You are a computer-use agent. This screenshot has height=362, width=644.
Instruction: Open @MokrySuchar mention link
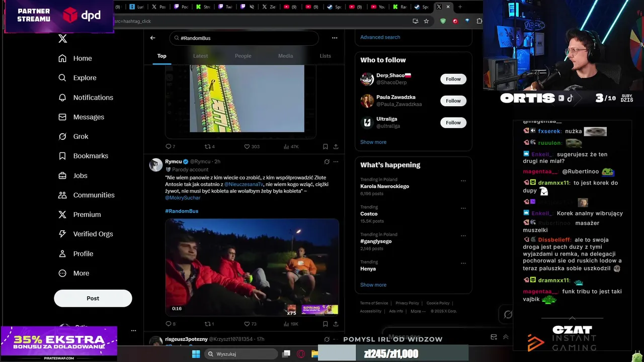183,198
